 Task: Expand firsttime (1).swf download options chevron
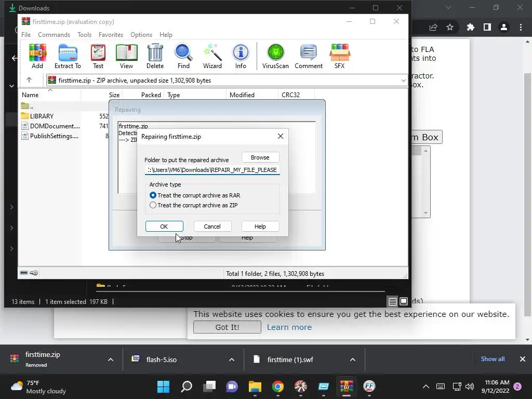pos(353,360)
